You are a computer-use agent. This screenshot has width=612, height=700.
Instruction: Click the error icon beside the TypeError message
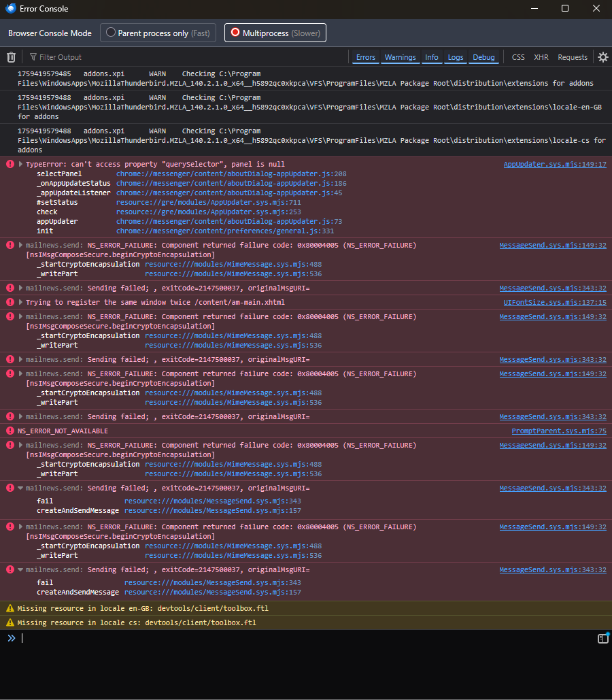(10, 165)
